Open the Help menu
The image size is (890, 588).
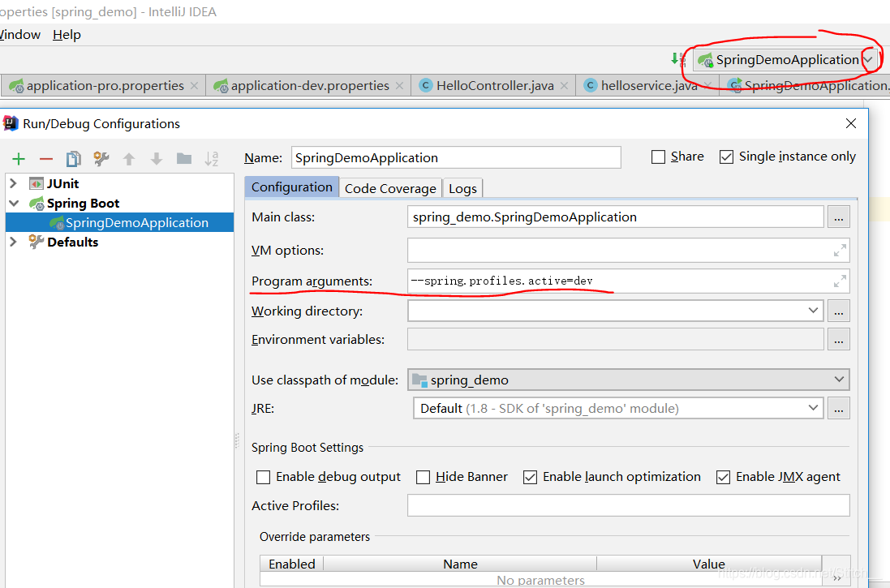67,35
